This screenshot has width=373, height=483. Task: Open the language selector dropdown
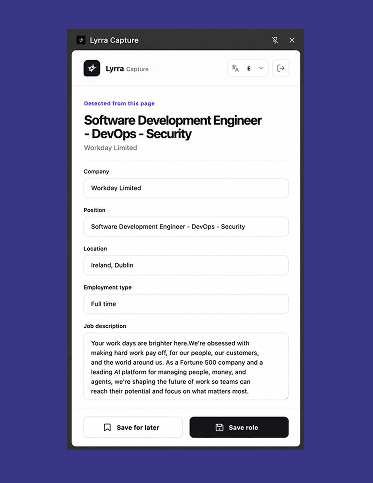[x=248, y=68]
